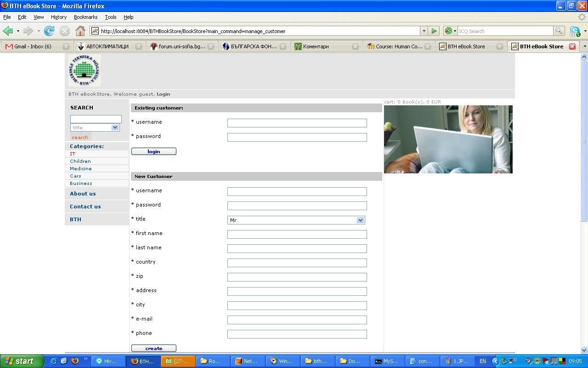
Task: Open the title selection dropdown in New Customer form
Action: (x=360, y=220)
